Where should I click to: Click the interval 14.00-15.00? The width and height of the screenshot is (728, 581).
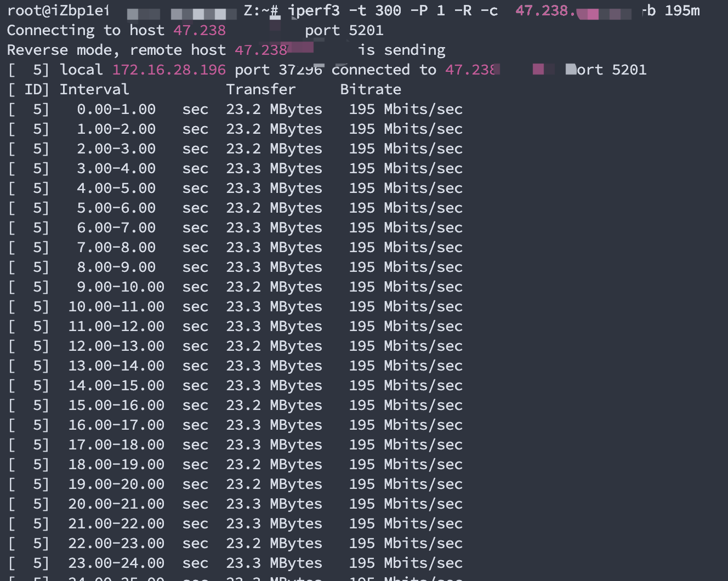coord(116,385)
